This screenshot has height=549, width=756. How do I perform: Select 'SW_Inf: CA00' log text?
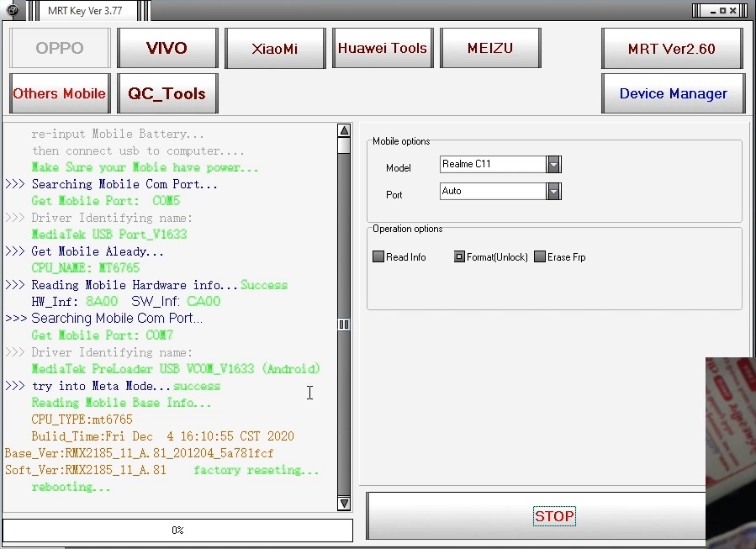tap(176, 302)
